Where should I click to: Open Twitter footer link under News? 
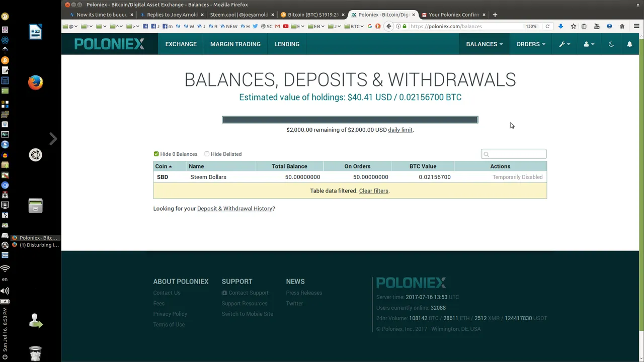294,303
